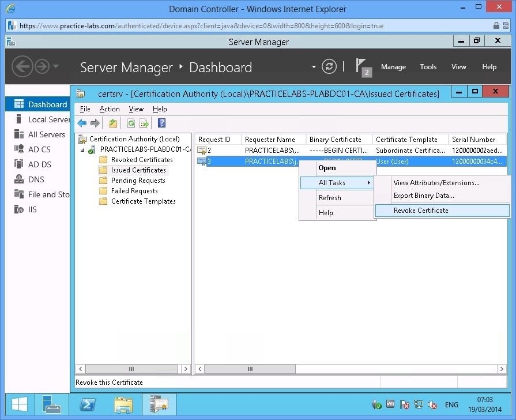Open the dropdown arrow beside Dashboard breadcrumb

coord(314,67)
